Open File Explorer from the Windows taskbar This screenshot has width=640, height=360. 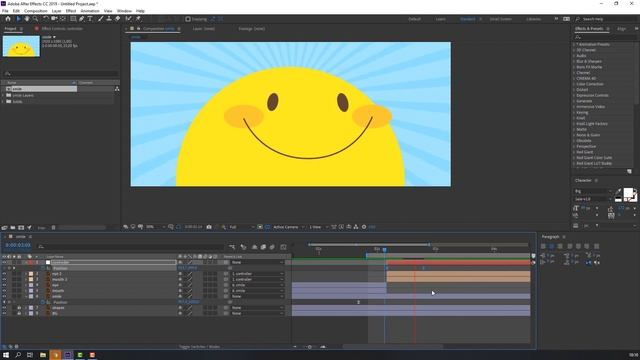tap(43, 355)
